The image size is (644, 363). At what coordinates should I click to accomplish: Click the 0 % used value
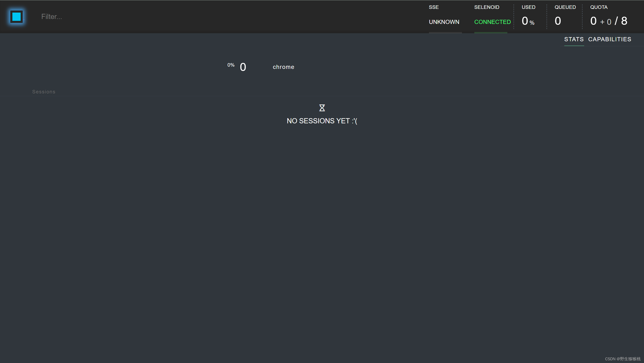click(528, 21)
